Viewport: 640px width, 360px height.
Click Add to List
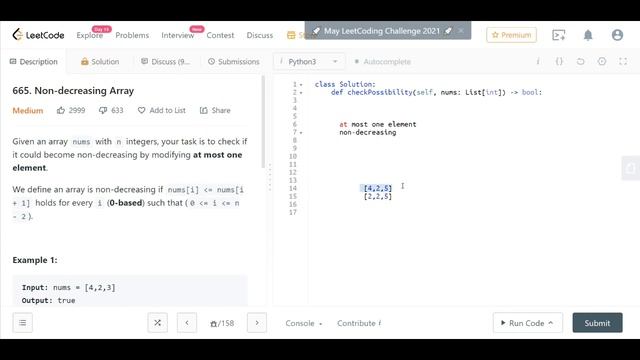pos(162,110)
